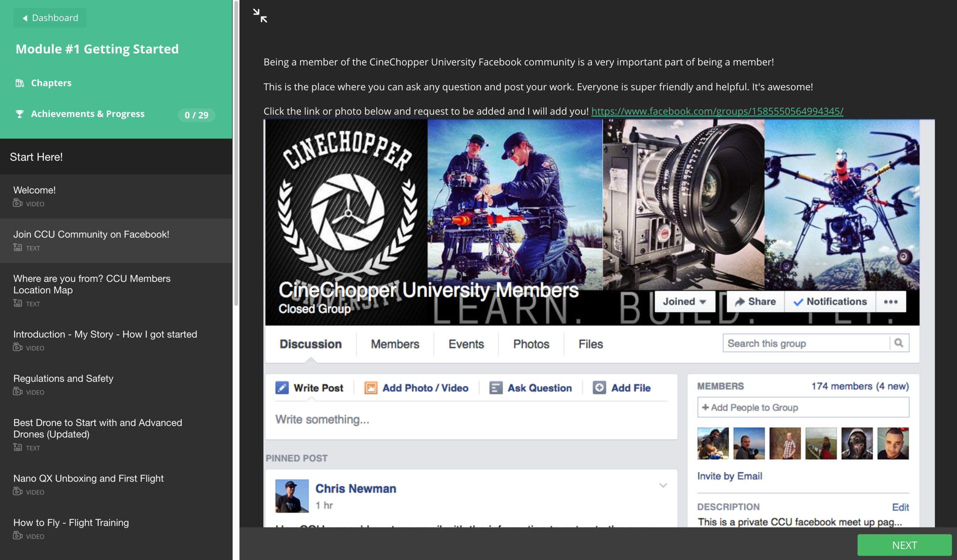Click the text icon under Join CCU Community
The width and height of the screenshot is (957, 560).
pos(18,248)
